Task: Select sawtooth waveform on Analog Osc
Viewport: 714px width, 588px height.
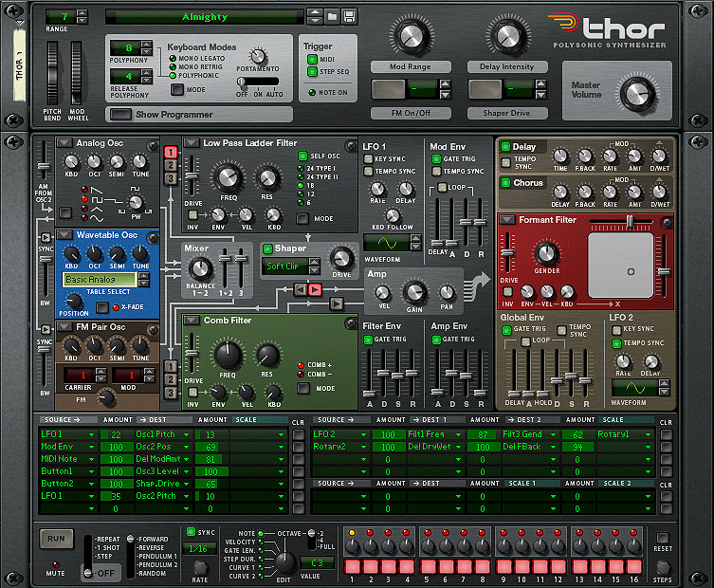Action: 84,189
